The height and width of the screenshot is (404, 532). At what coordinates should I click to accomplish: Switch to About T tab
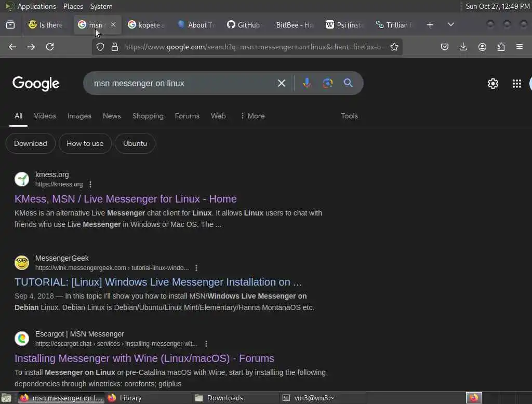(196, 25)
